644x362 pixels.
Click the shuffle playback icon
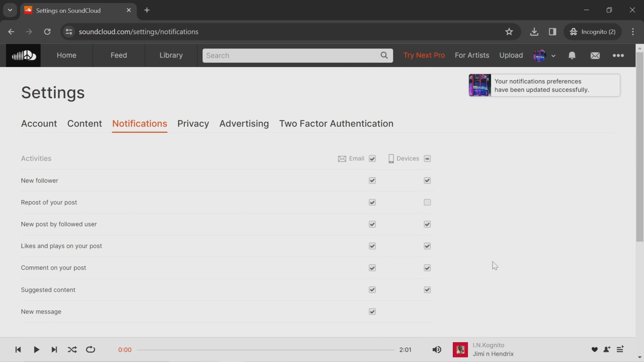(72, 350)
